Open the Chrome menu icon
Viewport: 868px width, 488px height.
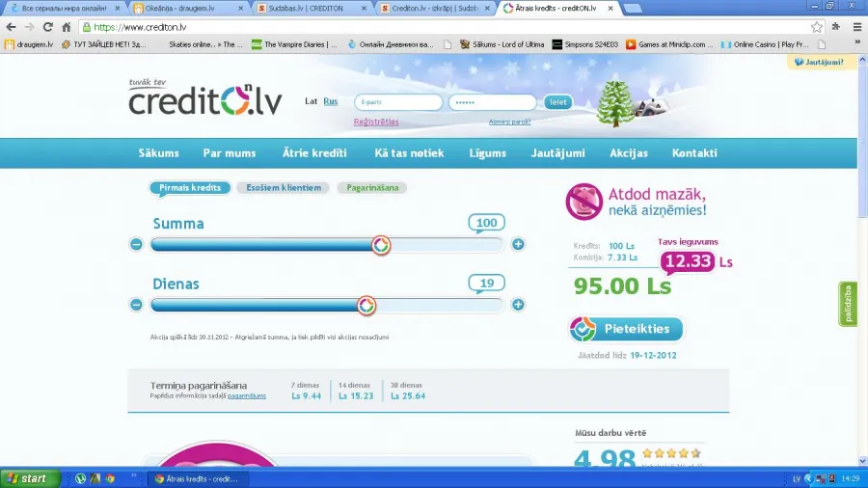tap(857, 27)
